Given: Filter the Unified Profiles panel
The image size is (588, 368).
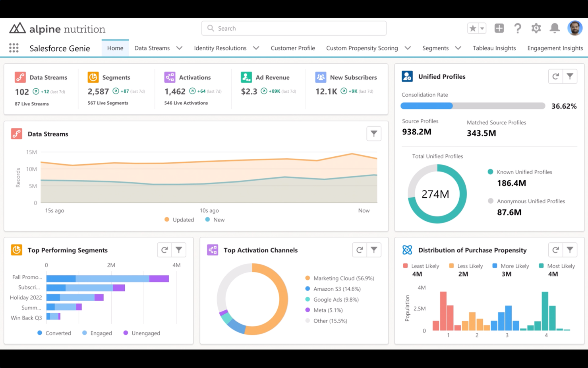Looking at the screenshot, I should coord(570,76).
